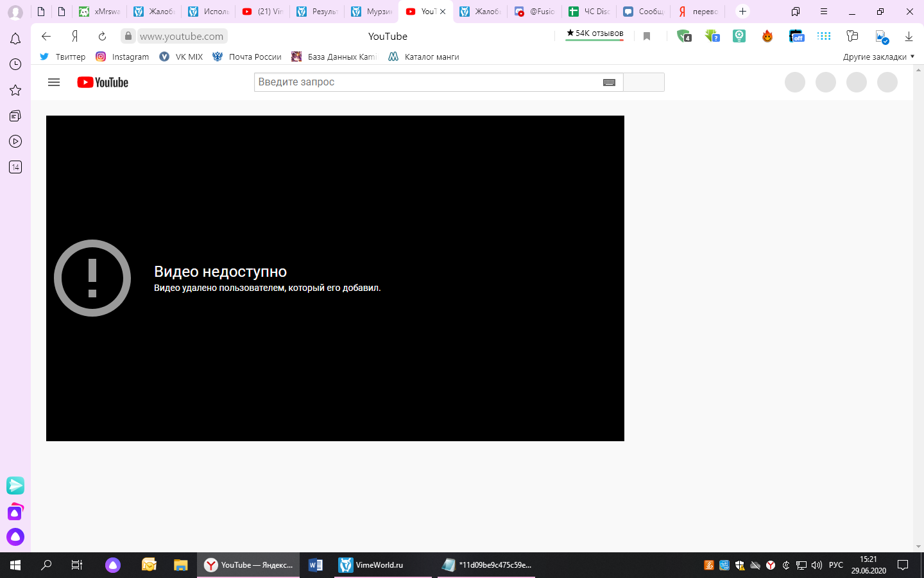Open on-screen keyboard in search box
Screen dimensions: 924x578
pos(609,82)
